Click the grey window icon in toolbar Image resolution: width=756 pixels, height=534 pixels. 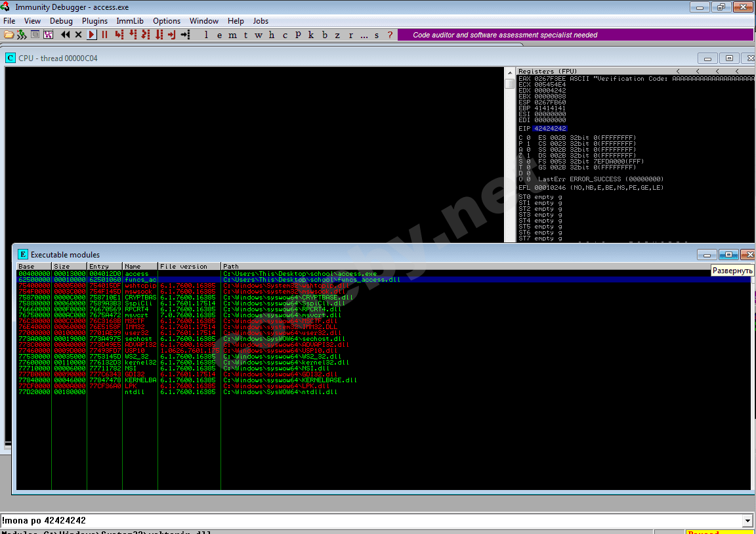[x=35, y=35]
